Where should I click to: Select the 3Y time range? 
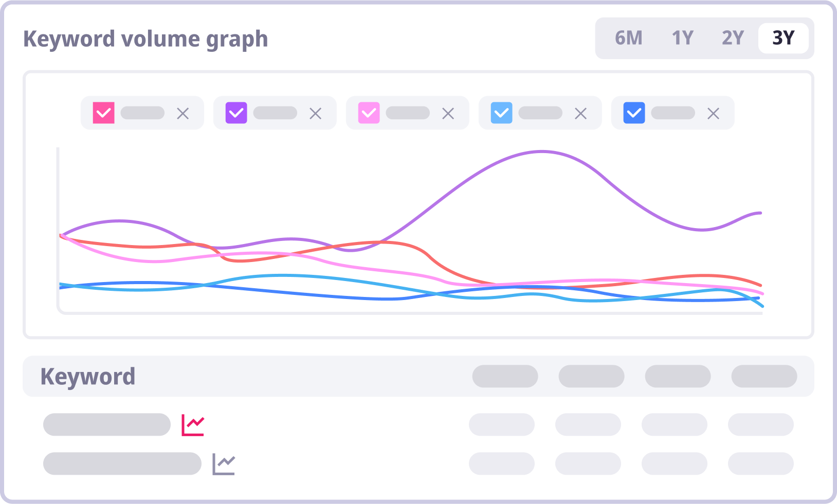784,38
